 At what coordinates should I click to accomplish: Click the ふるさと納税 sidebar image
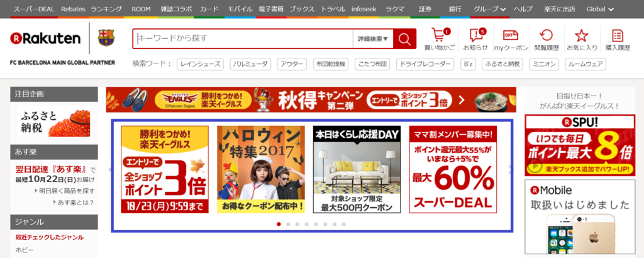[x=54, y=122]
